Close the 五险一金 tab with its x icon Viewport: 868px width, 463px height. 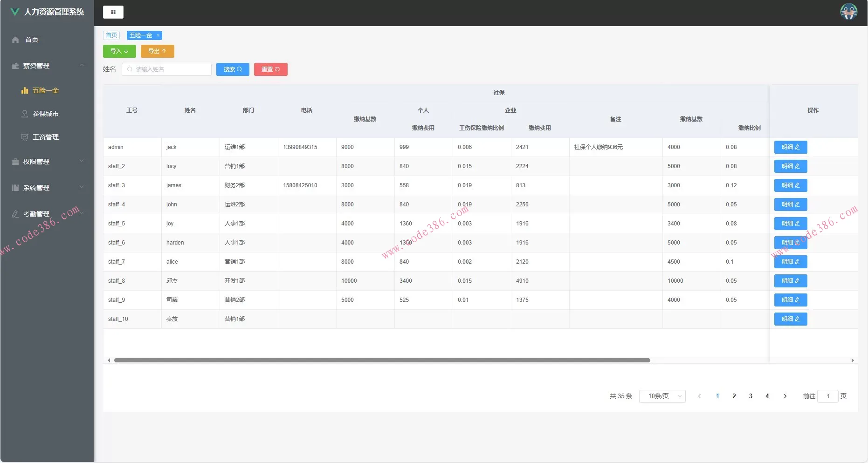point(158,35)
